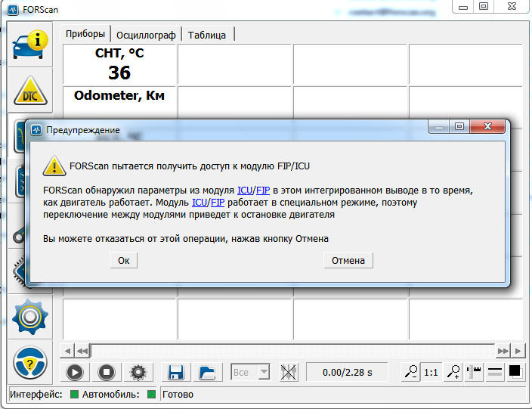Click the 0.00/2.28 s time field
Screen dimensions: 532x409
click(347, 373)
